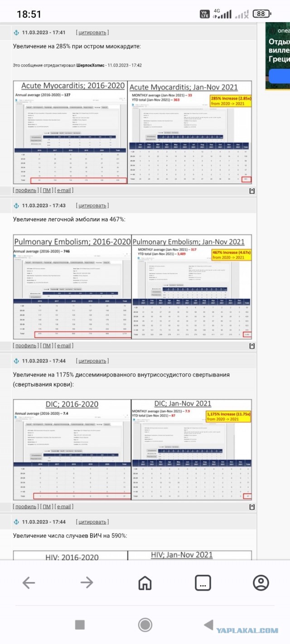The height and width of the screenshot is (644, 290).
Task: Open e-mail link under the DIC post
Action: coord(64,507)
